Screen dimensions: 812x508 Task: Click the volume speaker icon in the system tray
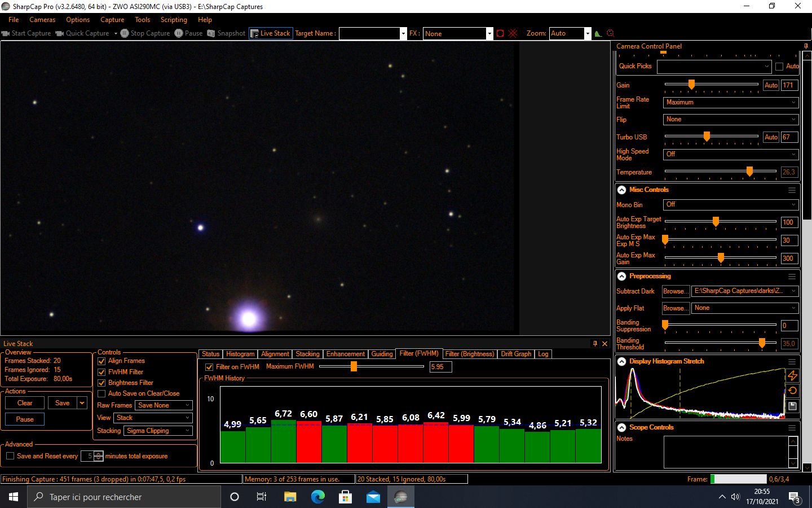point(735,497)
